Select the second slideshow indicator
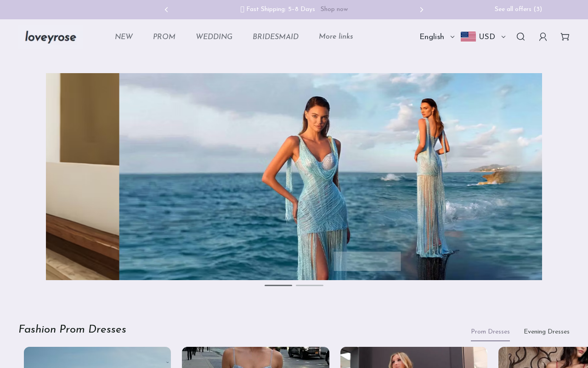The height and width of the screenshot is (368, 588). [310, 285]
